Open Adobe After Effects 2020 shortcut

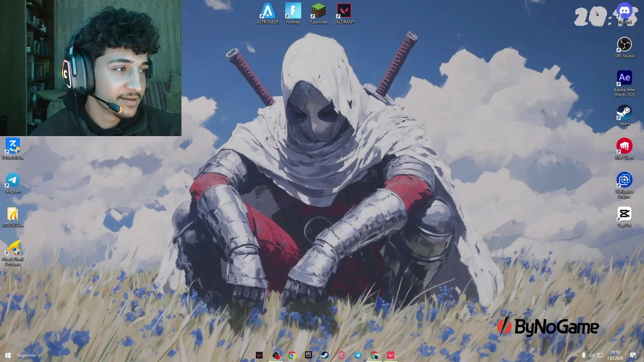pos(624,83)
